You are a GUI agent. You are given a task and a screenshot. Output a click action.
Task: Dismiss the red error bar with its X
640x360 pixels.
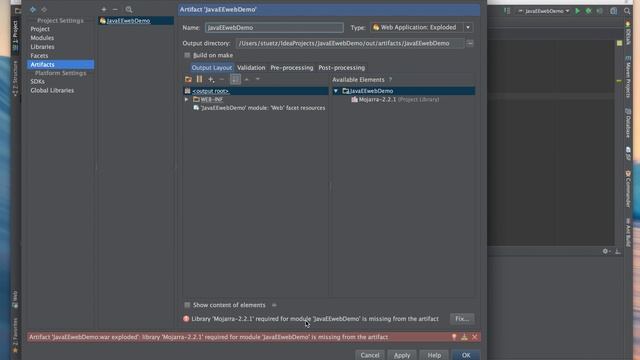coord(474,337)
